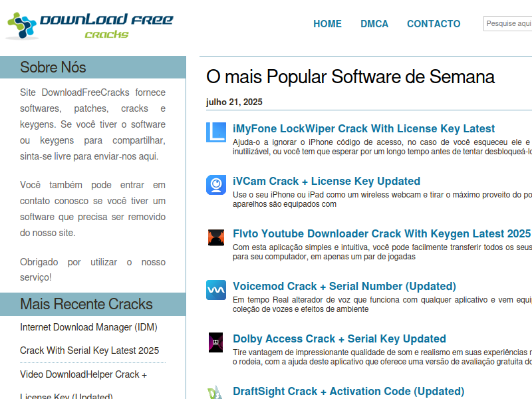This screenshot has height=399, width=532.
Task: Click the 'Sobre Nós' sidebar heading
Action: pos(53,67)
